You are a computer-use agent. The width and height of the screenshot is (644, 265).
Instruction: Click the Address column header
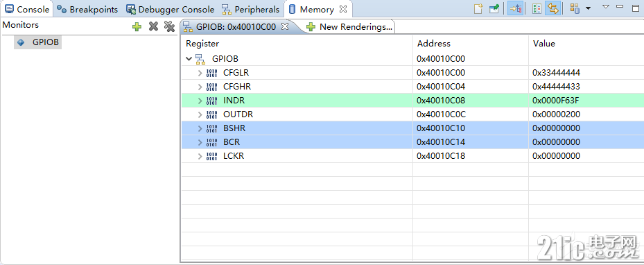[434, 44]
